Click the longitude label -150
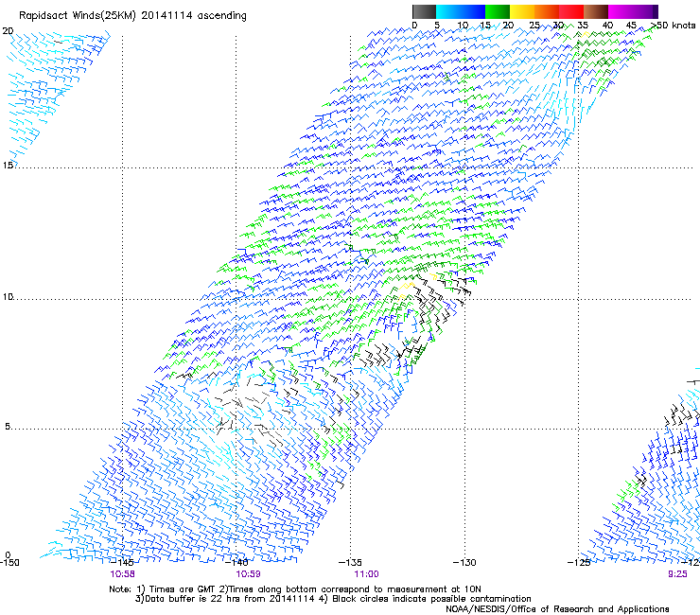This screenshot has width=700, height=615. point(9,563)
